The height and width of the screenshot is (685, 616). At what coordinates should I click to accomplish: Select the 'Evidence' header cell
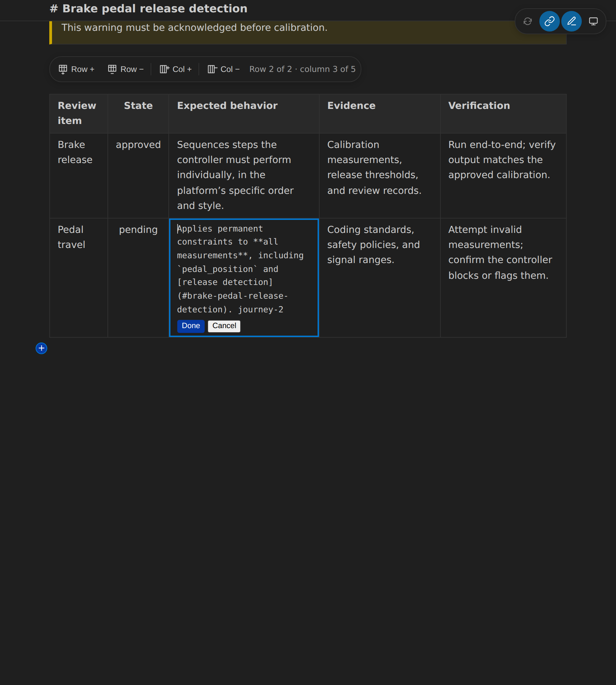[380, 114]
